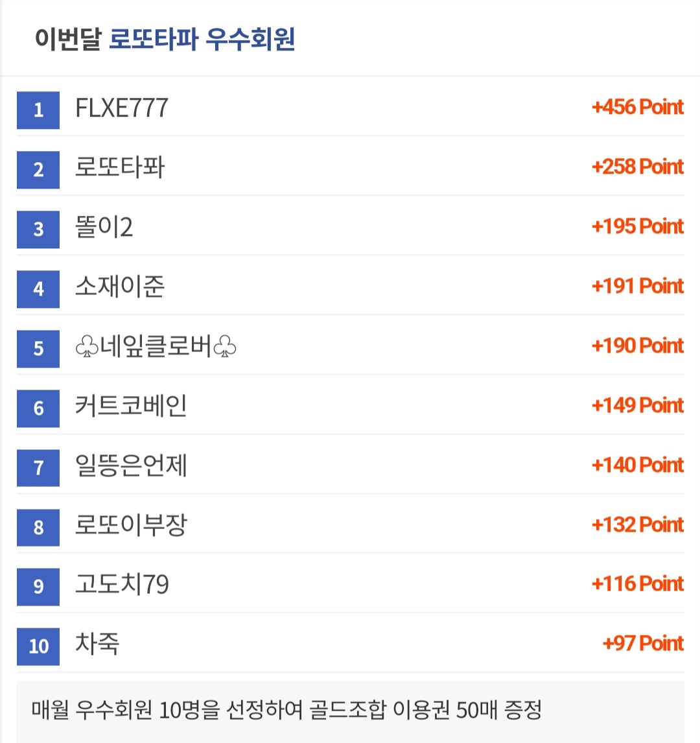Select member 소재이준 in the ranking
Viewport: 700px width, 743px height.
120,287
